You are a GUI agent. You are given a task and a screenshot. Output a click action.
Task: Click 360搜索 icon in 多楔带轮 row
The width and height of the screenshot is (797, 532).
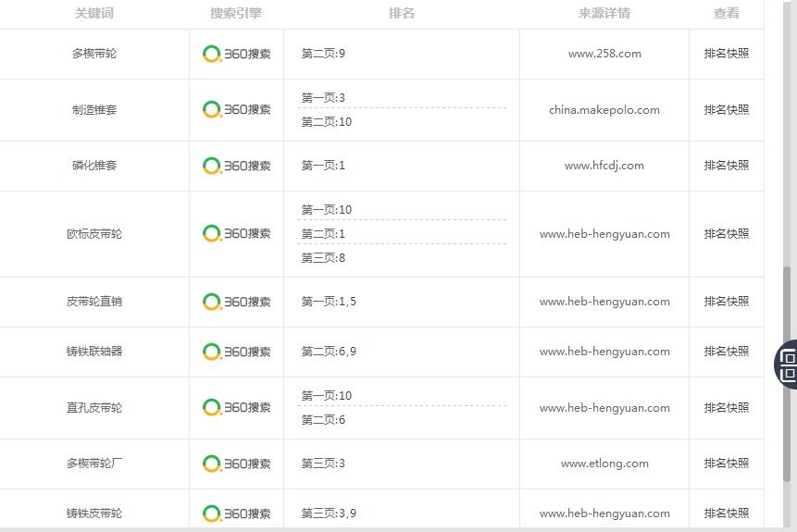236,54
